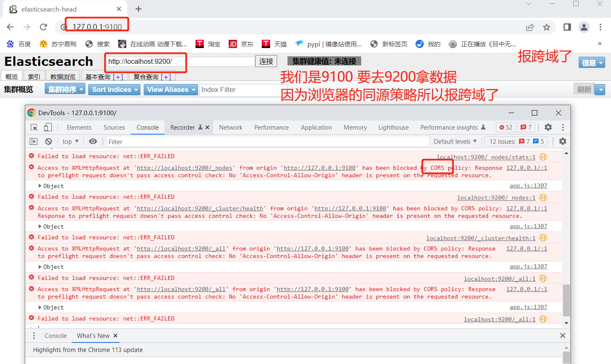
Task: Open refresh interval dropdown arrow
Action: 600,89
